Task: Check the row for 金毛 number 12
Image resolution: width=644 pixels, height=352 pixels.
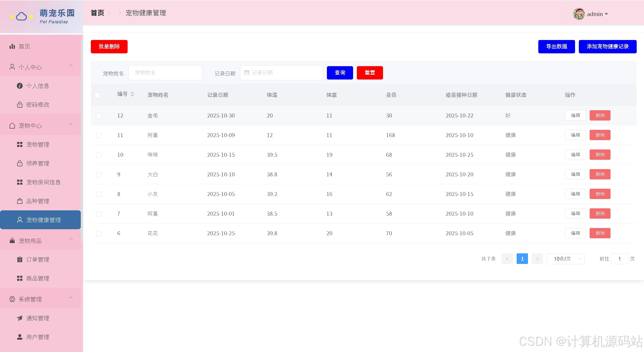Action: point(99,116)
